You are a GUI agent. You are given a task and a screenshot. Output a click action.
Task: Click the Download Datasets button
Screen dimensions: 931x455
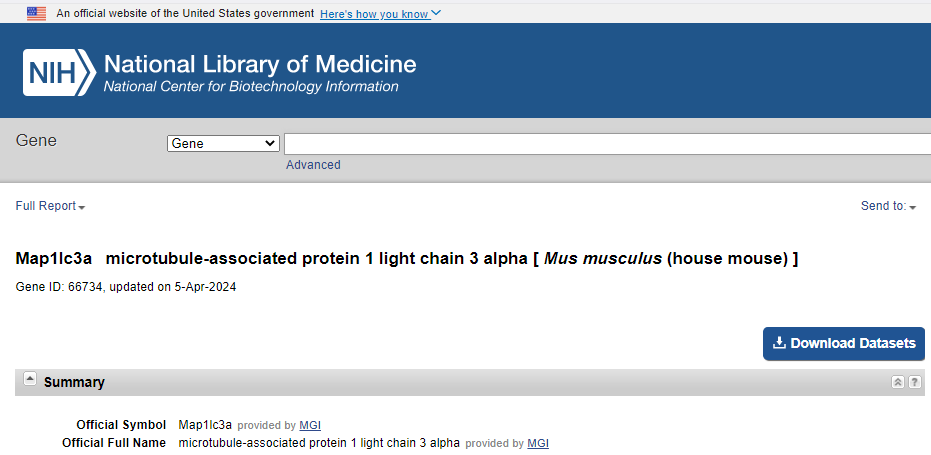coord(843,343)
